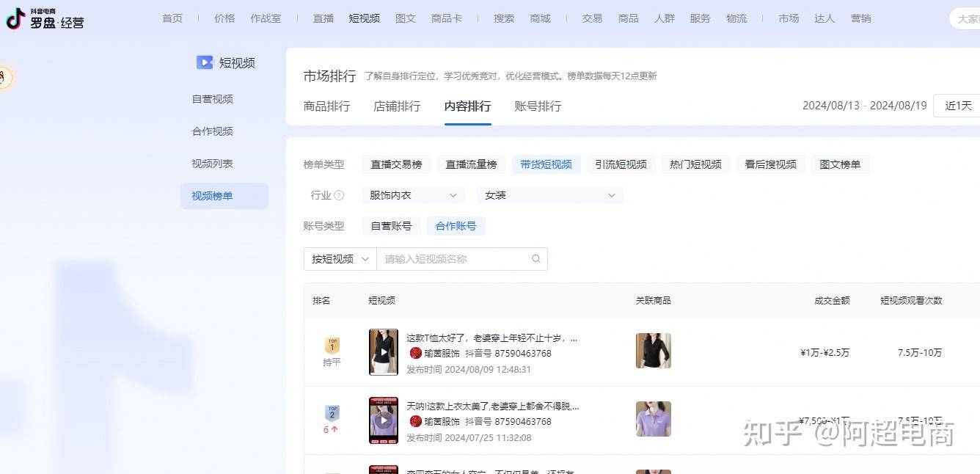The image size is (980, 474).
Task: Click the 短视频 video camera icon
Action: point(205,62)
